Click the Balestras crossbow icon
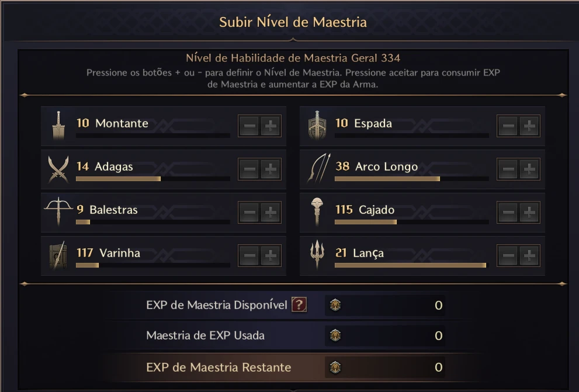Screen dimensions: 579x392 point(58,211)
